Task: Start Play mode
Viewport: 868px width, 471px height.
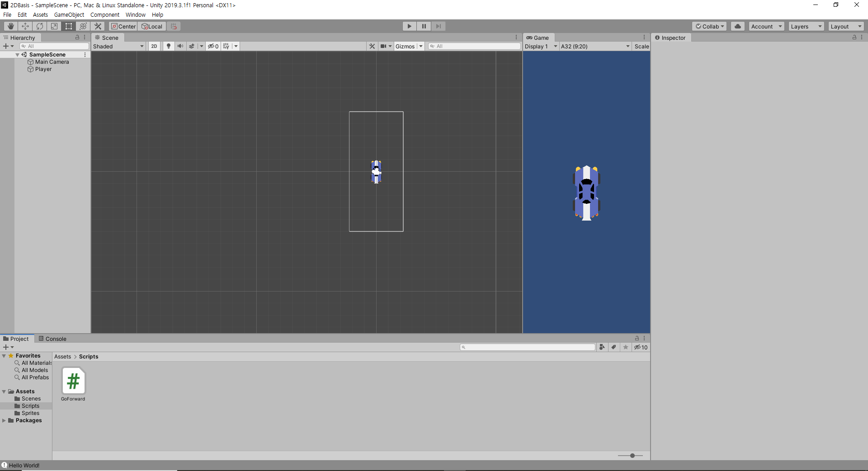Action: coord(410,26)
